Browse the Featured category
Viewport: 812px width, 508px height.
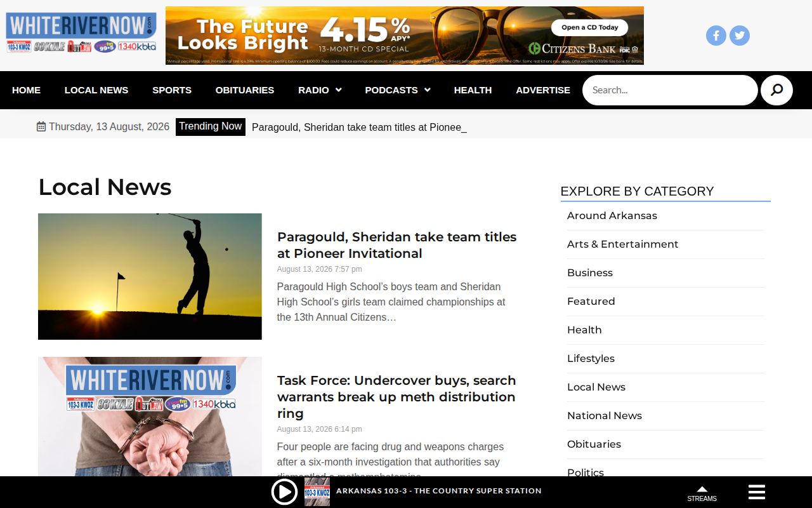click(591, 302)
